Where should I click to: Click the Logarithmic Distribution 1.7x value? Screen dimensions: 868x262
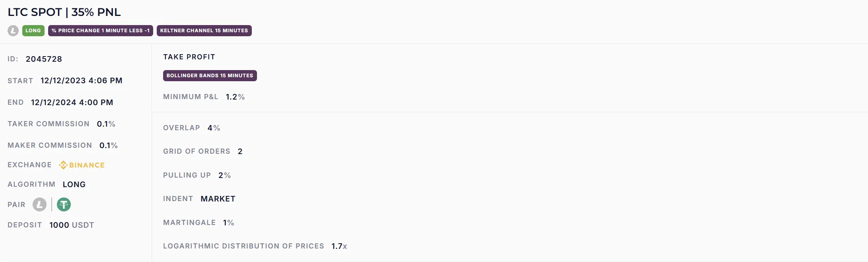pyautogui.click(x=339, y=246)
